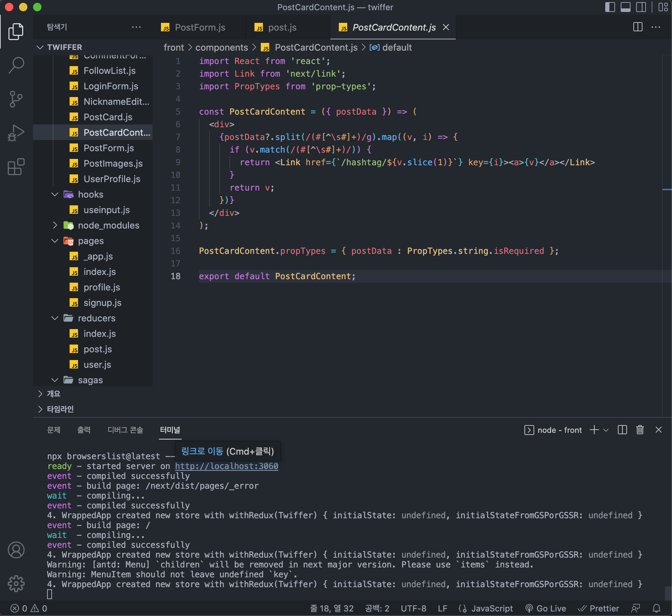Open the Run and Debug view
The width and height of the screenshot is (672, 616).
(16, 133)
